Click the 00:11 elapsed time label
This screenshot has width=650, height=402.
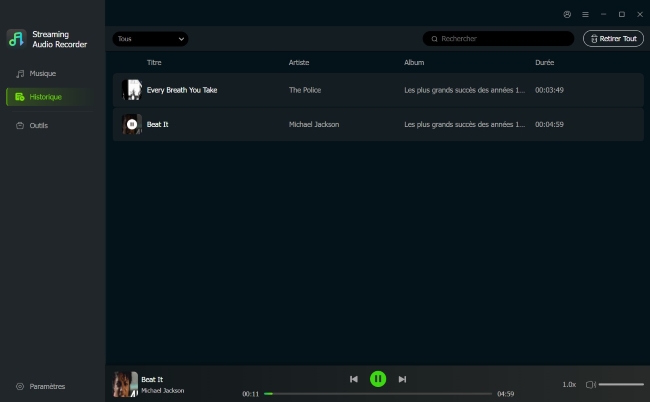point(250,394)
